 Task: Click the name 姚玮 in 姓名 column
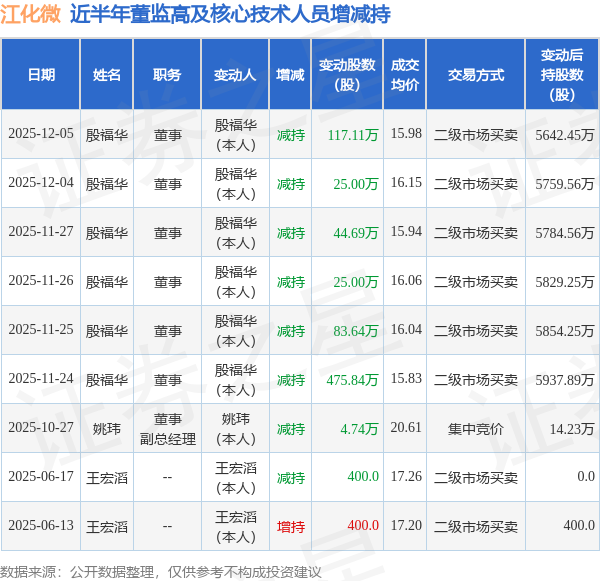pos(107,429)
